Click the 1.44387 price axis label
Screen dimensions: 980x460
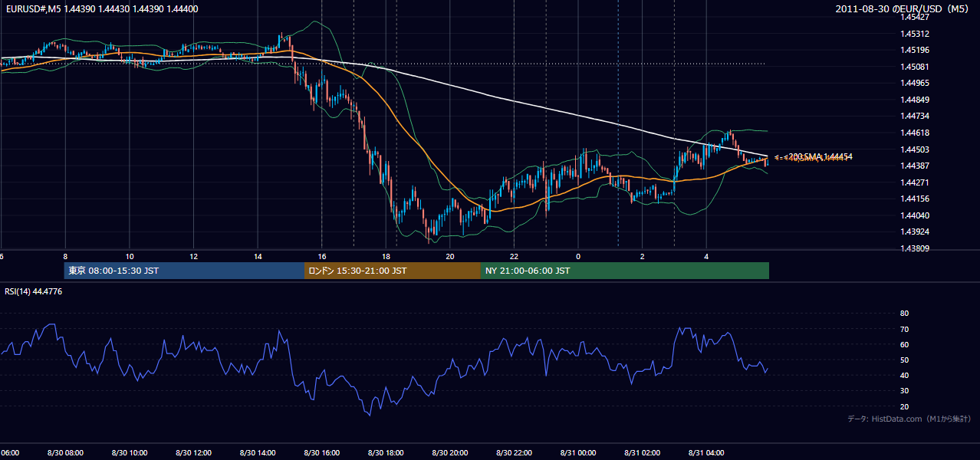pos(914,166)
